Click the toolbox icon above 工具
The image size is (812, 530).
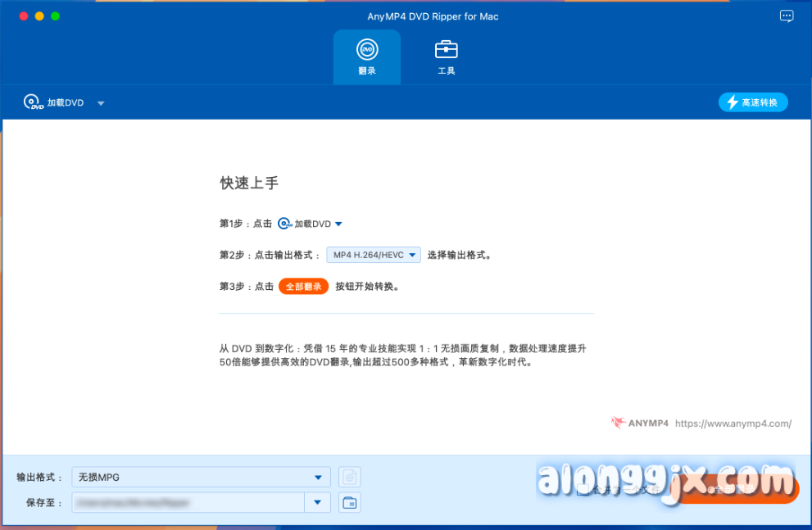[x=446, y=50]
